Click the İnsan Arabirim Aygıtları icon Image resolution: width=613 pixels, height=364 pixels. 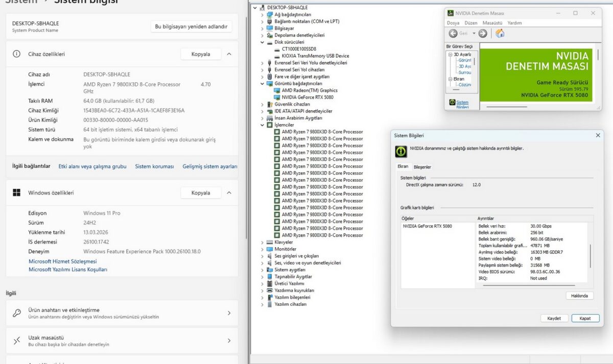(270, 118)
